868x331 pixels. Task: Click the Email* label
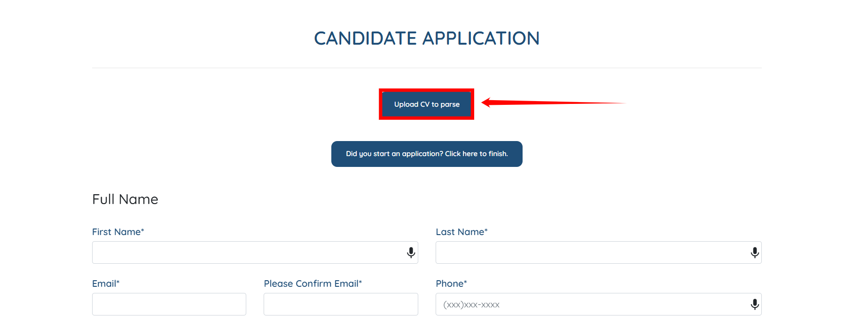106,284
